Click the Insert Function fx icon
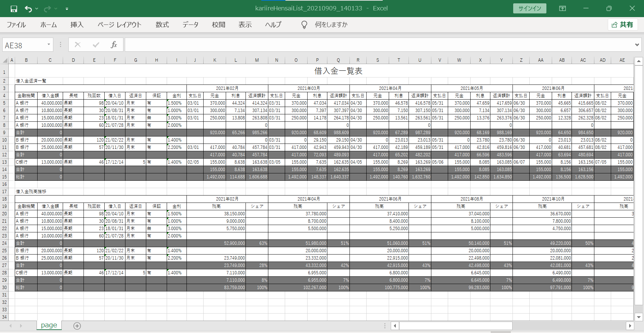This screenshot has height=333, width=644. (114, 45)
